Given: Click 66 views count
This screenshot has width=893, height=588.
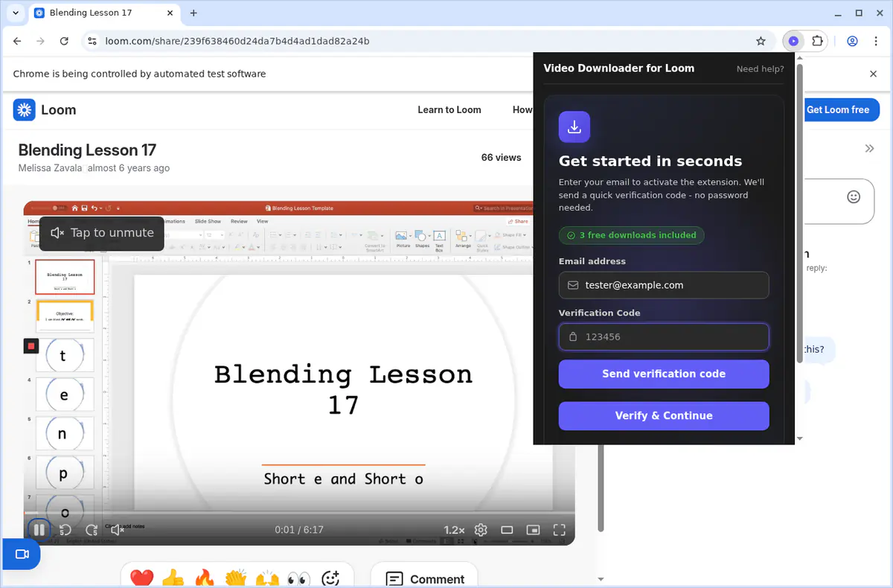Looking at the screenshot, I should click(501, 157).
